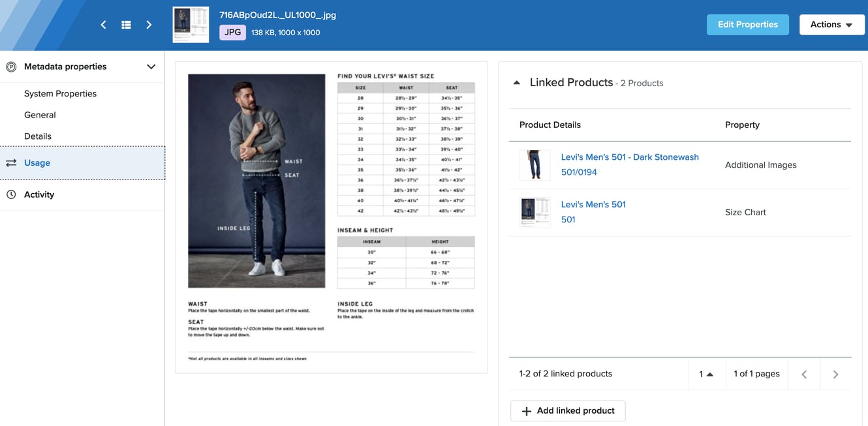Open the General properties section
The image size is (868, 426).
40,115
